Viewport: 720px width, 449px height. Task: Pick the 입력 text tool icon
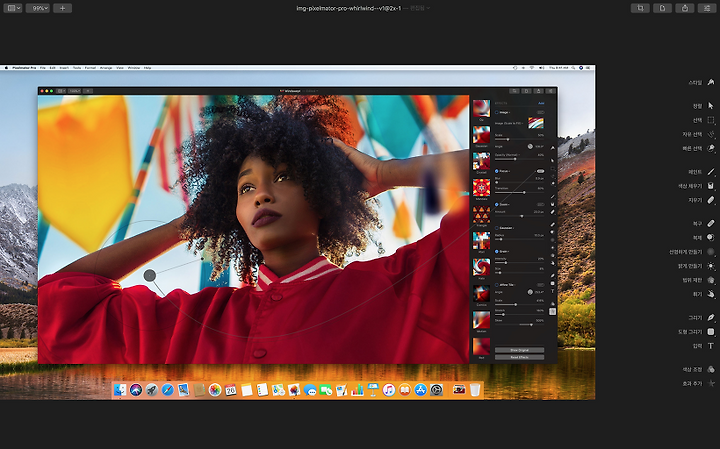[711, 346]
